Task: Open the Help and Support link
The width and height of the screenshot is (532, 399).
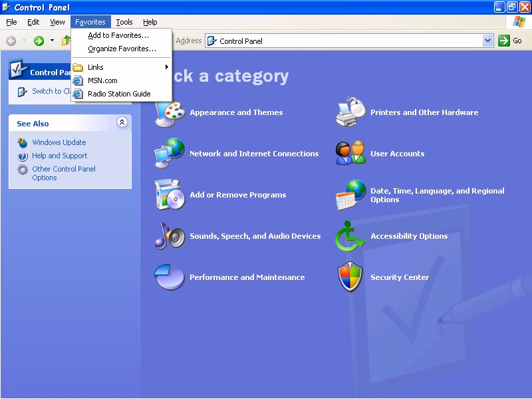Action: tap(59, 156)
